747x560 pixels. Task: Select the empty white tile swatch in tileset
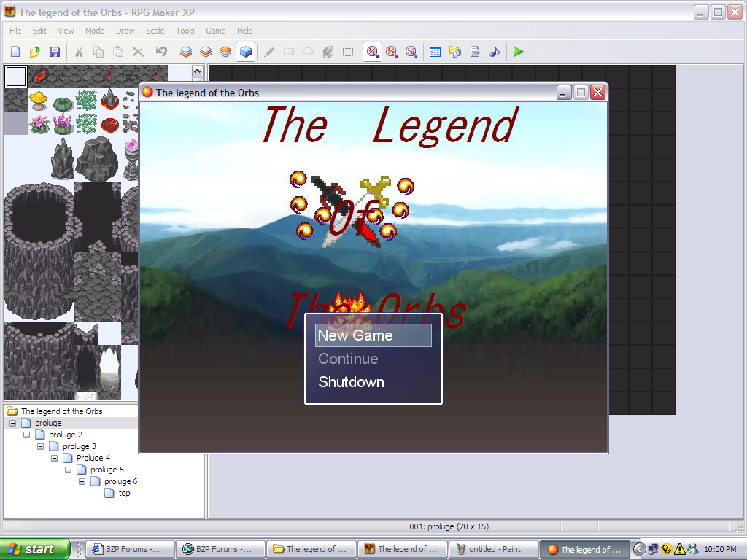[15, 77]
